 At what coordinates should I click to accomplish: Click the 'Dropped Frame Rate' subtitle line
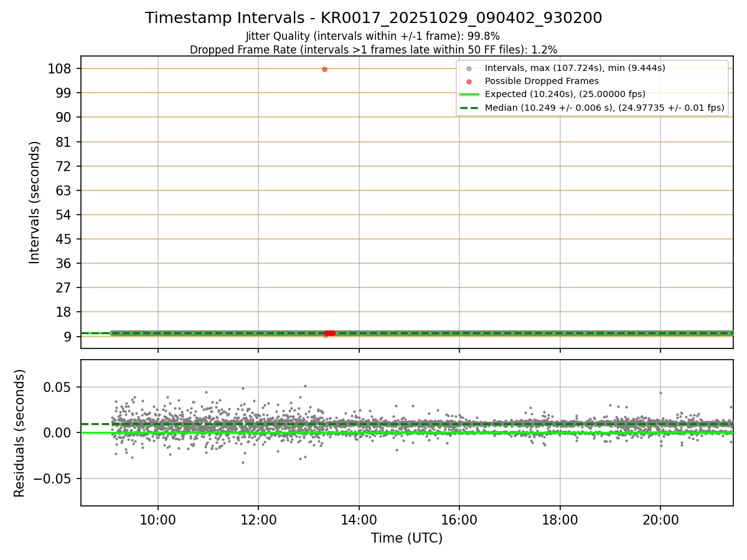[374, 49]
